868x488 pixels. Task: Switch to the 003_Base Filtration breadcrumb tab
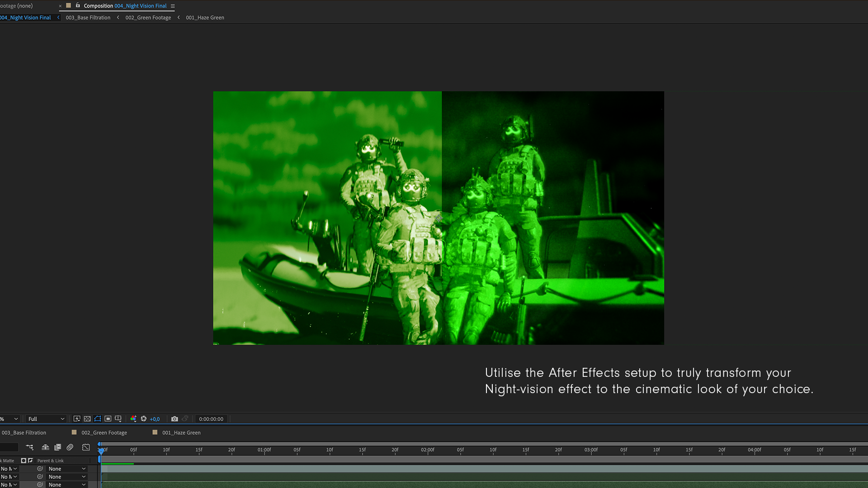click(88, 17)
